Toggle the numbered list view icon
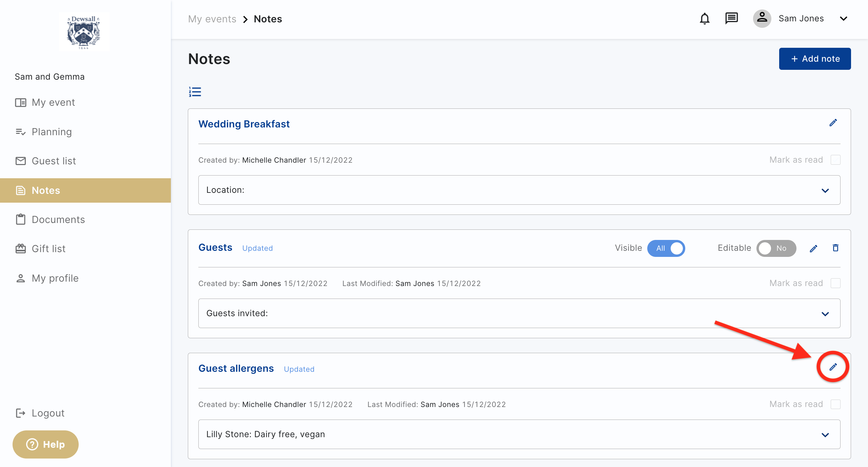This screenshot has height=467, width=868. pyautogui.click(x=195, y=92)
